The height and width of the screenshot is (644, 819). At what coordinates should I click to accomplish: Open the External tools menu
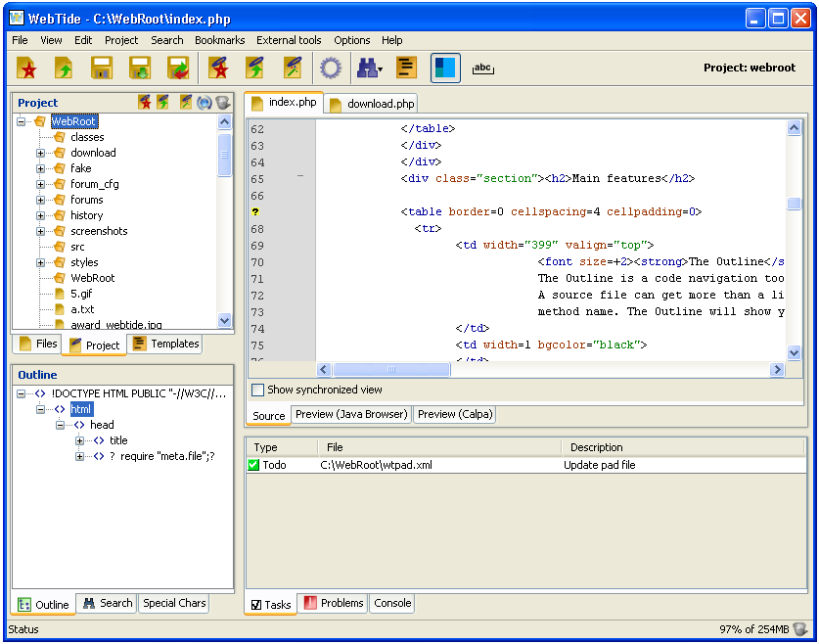click(289, 40)
